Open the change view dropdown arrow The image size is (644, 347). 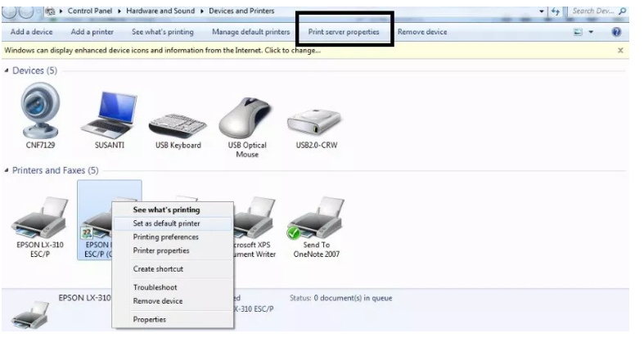click(x=589, y=33)
